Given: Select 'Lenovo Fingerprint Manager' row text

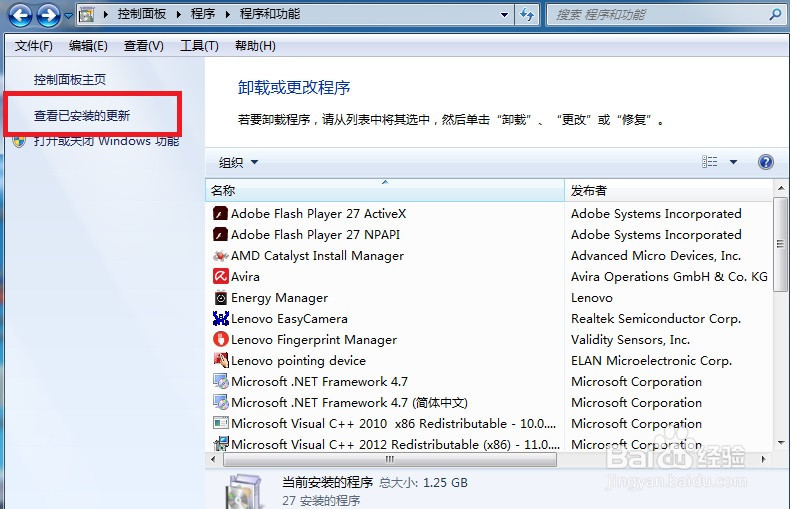Looking at the screenshot, I should tap(314, 340).
